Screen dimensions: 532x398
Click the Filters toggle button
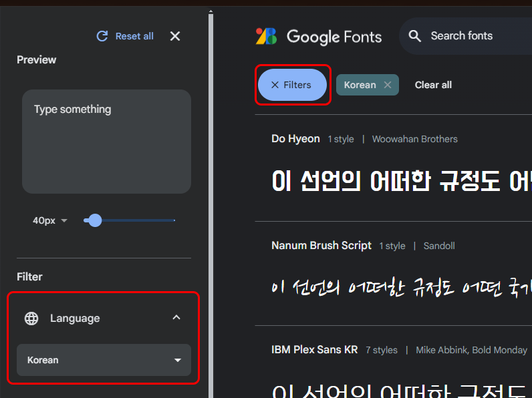293,85
